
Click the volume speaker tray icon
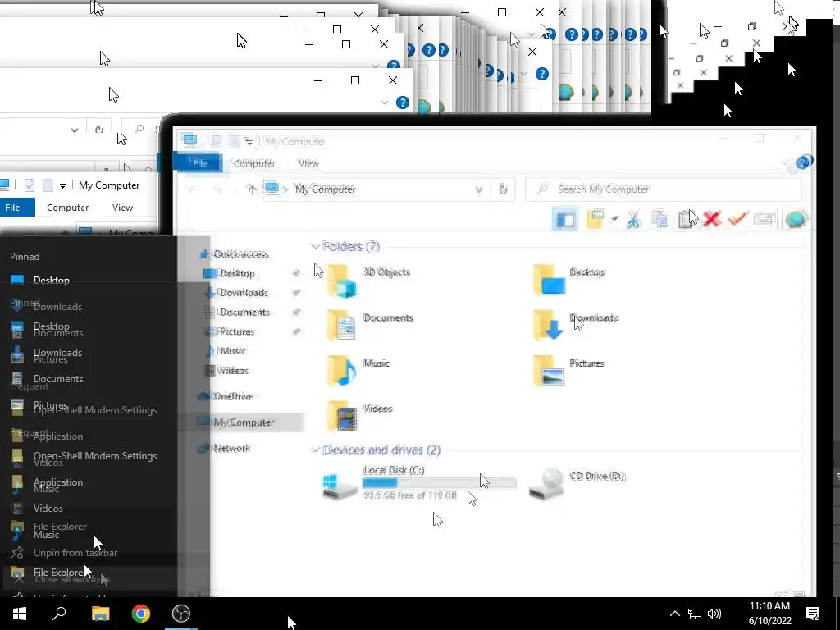(714, 614)
